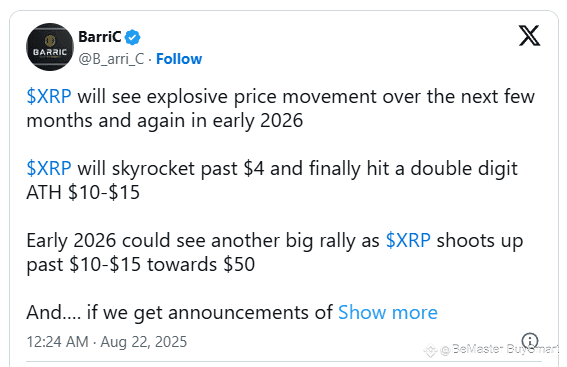Click the 'towards $50' text line
Image resolution: width=567 pixels, height=367 pixels.
point(141,265)
